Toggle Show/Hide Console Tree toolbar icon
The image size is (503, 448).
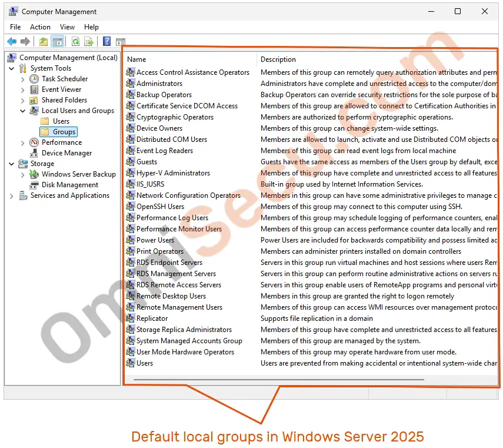tap(58, 41)
